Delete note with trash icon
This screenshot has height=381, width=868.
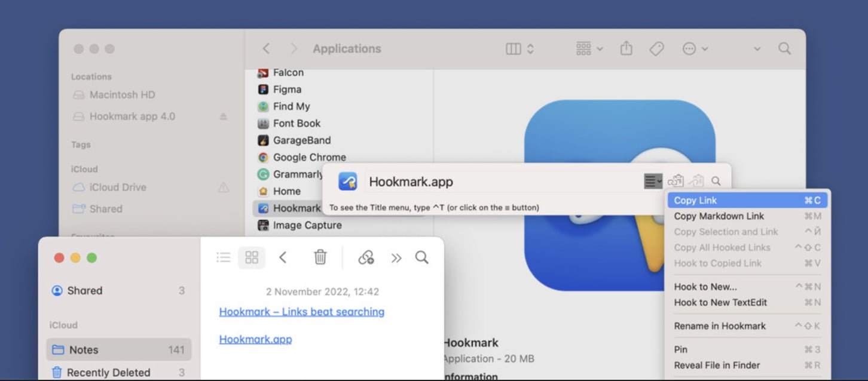[320, 257]
